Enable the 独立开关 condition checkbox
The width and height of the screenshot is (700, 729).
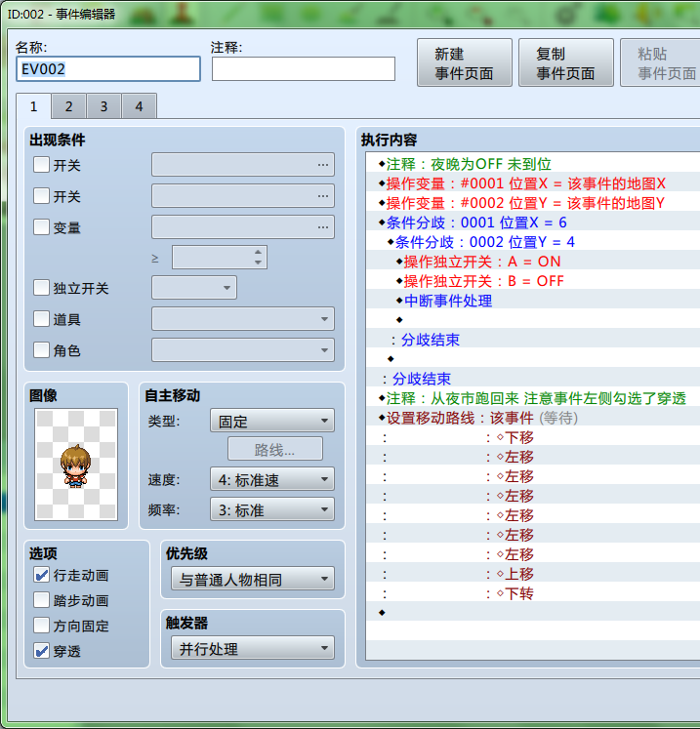(41, 288)
